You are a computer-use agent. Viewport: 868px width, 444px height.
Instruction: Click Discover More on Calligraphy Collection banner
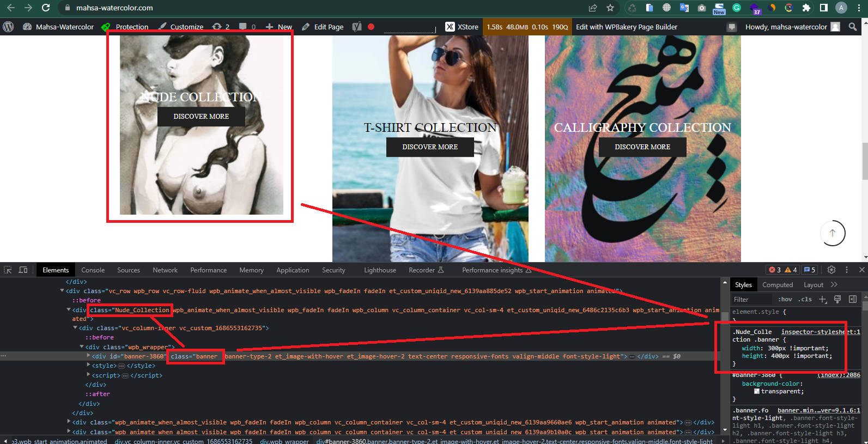642,147
